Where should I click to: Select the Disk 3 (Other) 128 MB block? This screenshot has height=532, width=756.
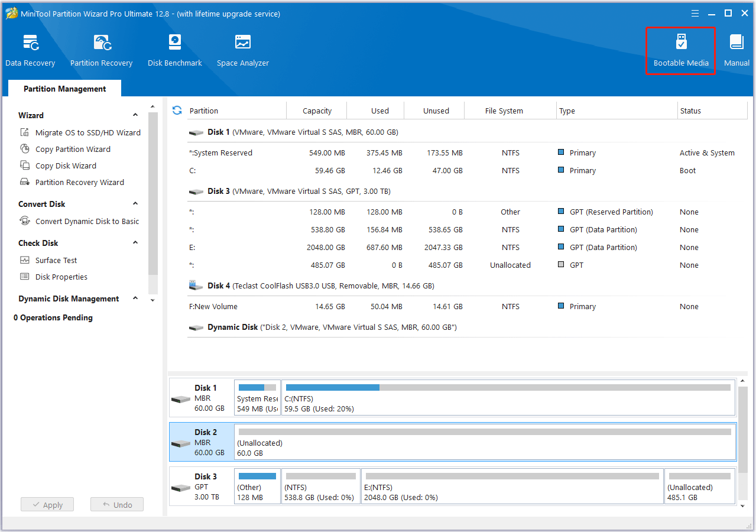257,486
